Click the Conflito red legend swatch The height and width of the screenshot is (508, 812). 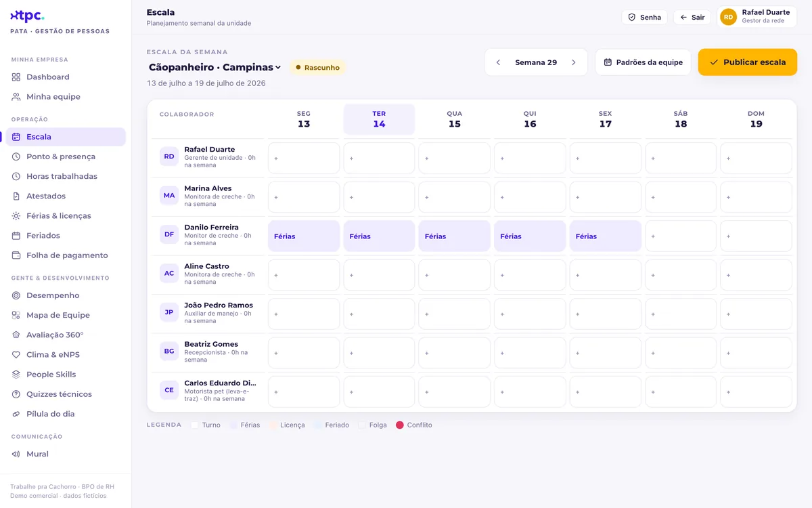400,425
